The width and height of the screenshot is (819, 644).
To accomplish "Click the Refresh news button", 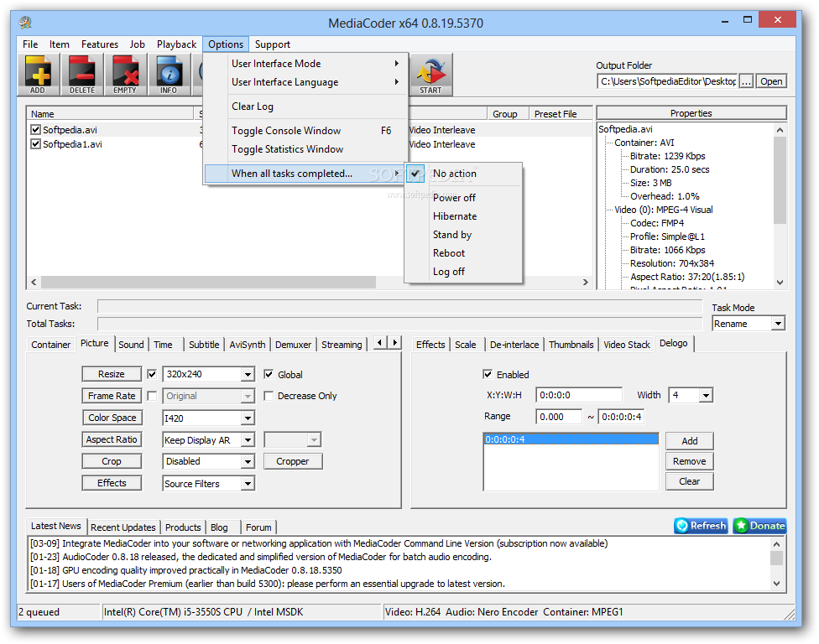I will click(701, 526).
